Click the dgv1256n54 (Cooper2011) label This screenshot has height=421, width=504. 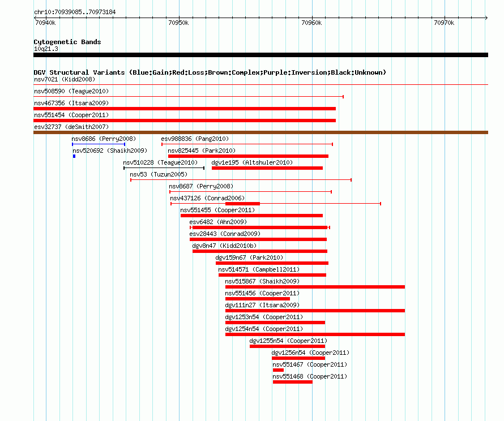(310, 353)
